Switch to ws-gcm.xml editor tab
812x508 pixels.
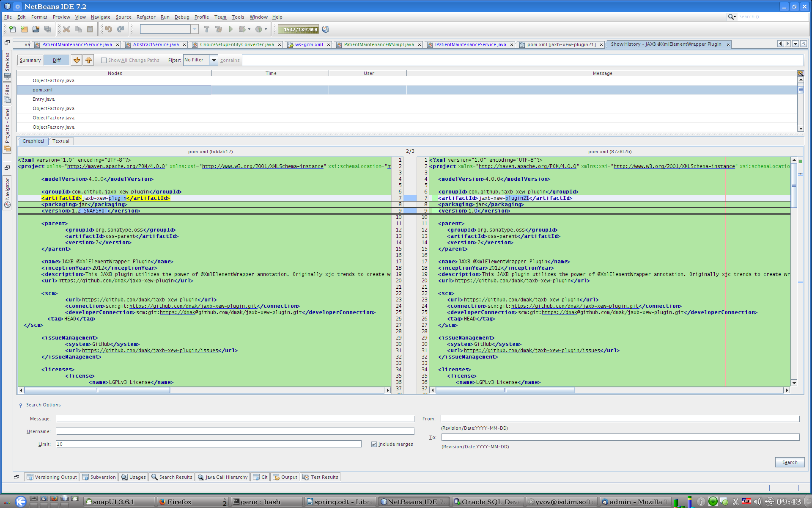coord(309,44)
